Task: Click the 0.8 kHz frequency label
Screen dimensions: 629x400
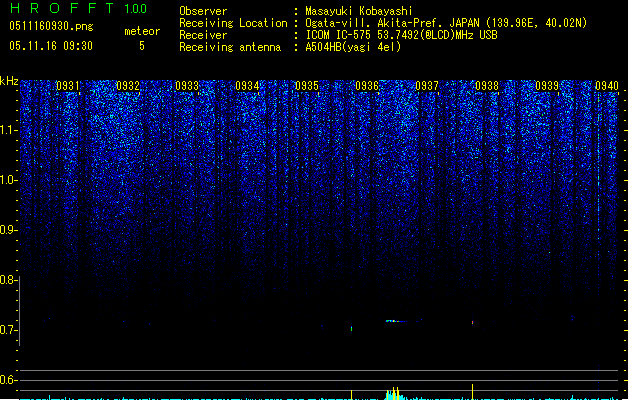Action: (9, 280)
